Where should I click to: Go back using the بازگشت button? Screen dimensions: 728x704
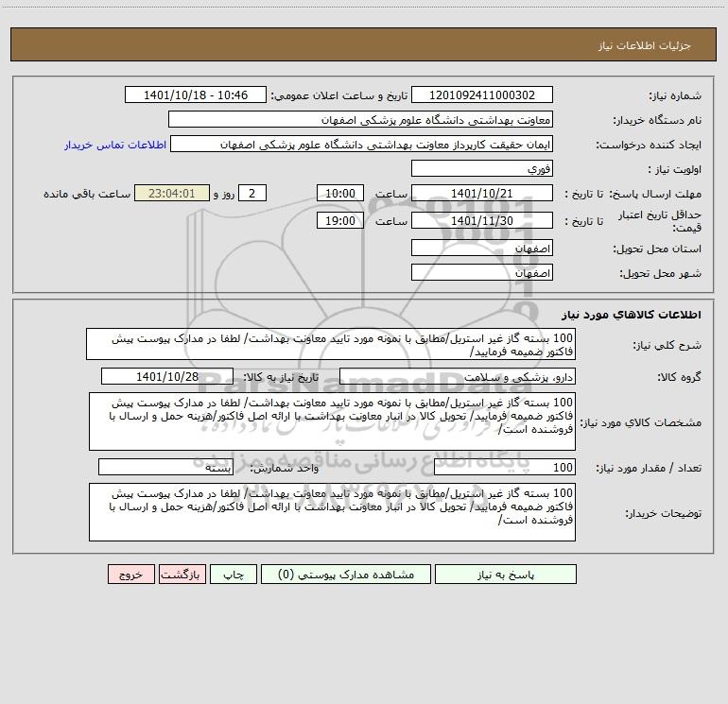tap(182, 574)
